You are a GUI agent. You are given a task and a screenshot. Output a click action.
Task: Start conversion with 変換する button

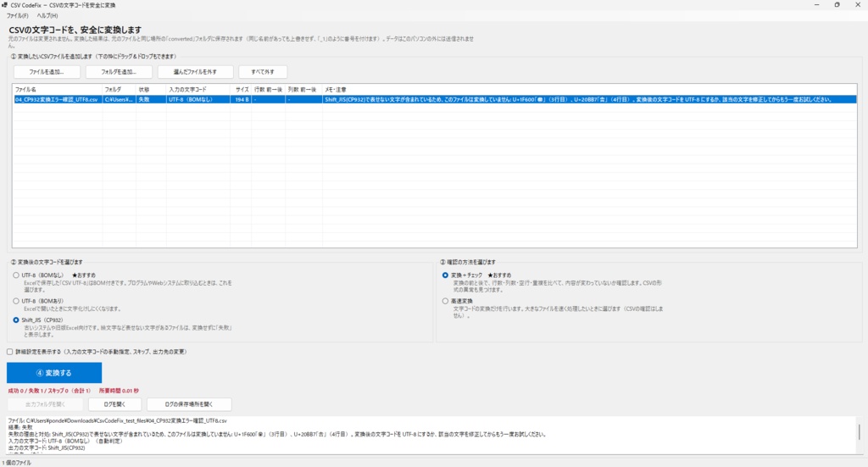click(x=54, y=373)
